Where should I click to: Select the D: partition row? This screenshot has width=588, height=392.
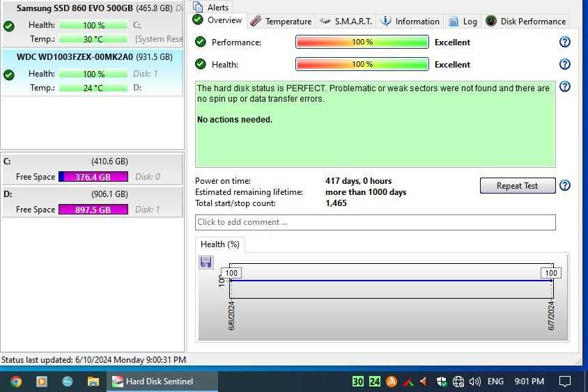pyautogui.click(x=92, y=202)
